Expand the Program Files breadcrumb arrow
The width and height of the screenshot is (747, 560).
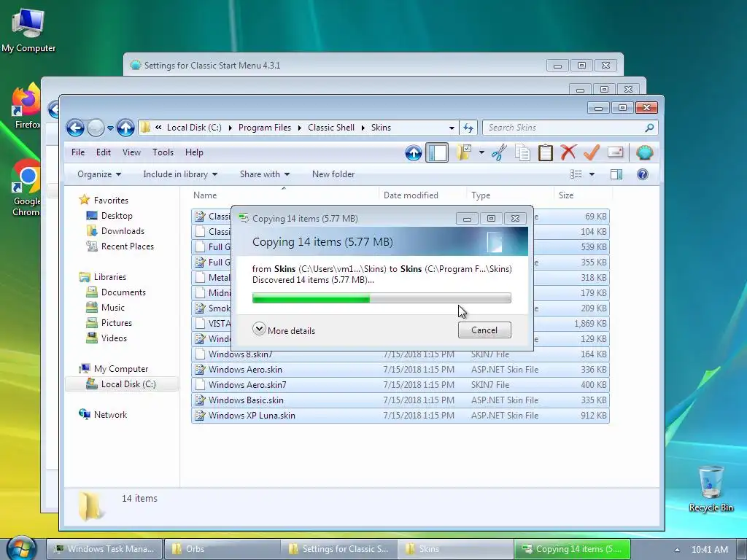[300, 128]
